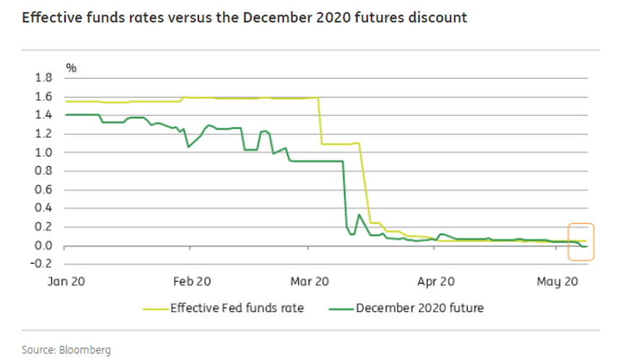Click the percent unit label above y-axis
The height and width of the screenshot is (364, 627).
(71, 67)
